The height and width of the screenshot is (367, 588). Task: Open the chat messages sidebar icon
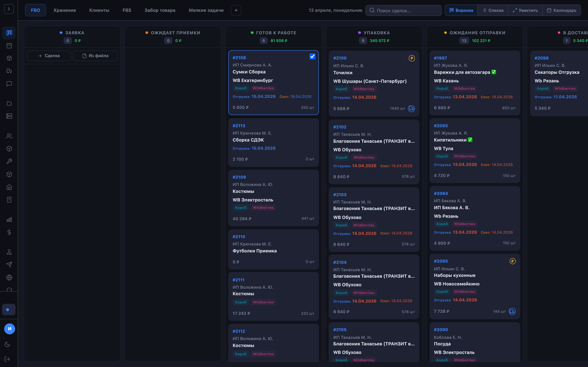[x=9, y=84]
